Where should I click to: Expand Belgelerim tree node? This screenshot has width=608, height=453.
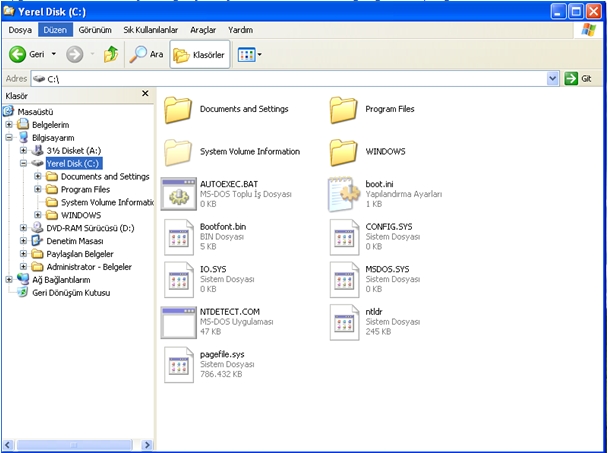9,124
